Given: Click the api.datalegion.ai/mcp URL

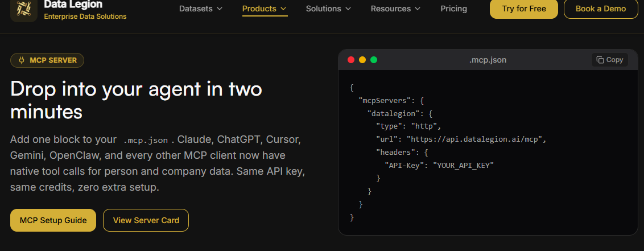Looking at the screenshot, I should pyautogui.click(x=476, y=139).
